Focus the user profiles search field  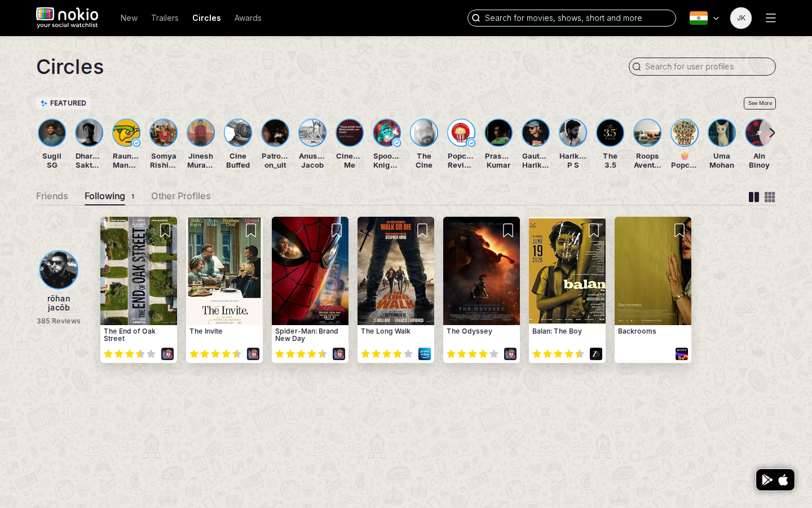702,67
